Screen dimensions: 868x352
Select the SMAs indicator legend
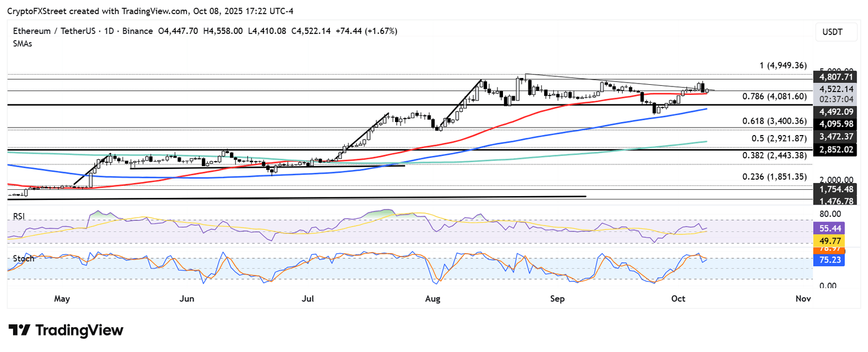point(23,44)
